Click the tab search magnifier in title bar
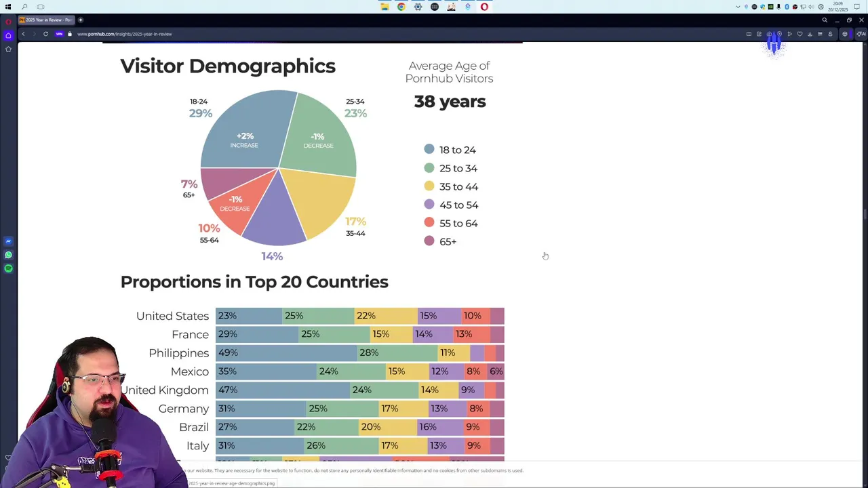Image resolution: width=868 pixels, height=488 pixels. (x=825, y=20)
